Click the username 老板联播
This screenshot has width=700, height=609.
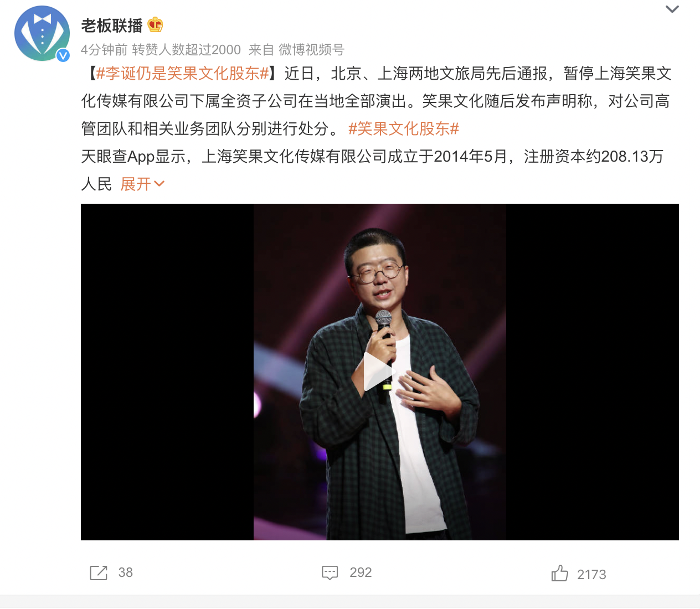[112, 25]
